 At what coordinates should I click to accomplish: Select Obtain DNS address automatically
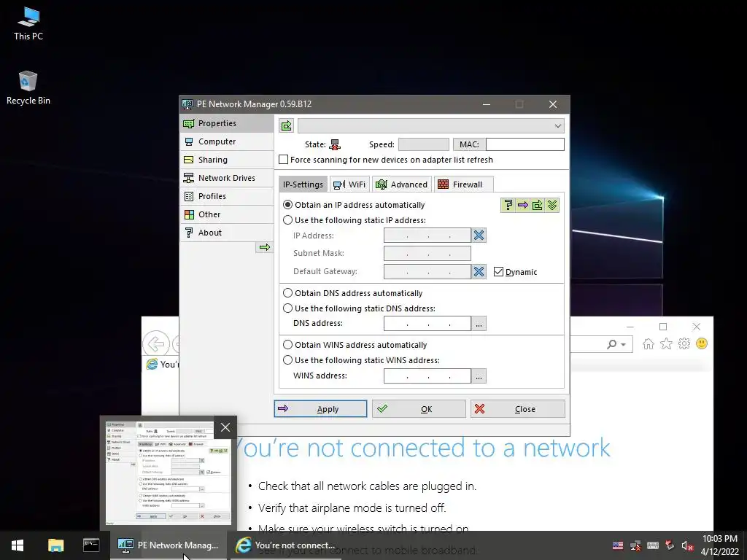pos(287,293)
